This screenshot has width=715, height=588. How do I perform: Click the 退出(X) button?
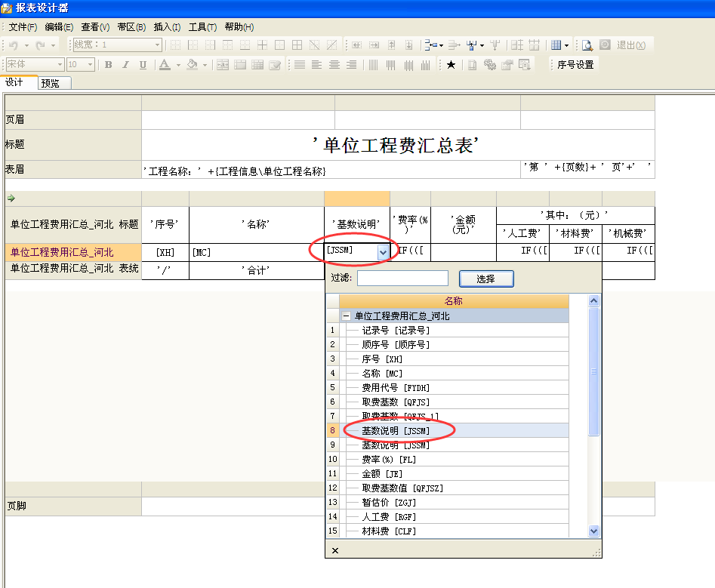(631, 45)
